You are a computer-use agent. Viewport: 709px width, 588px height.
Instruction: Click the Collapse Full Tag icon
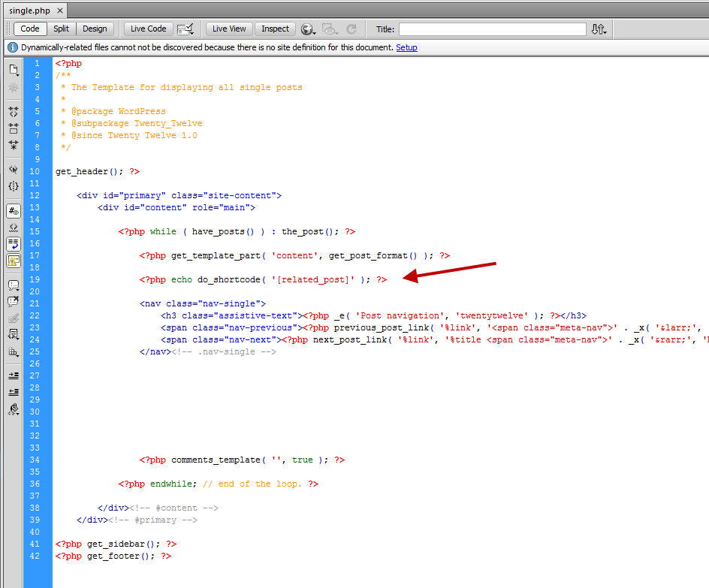[x=14, y=112]
